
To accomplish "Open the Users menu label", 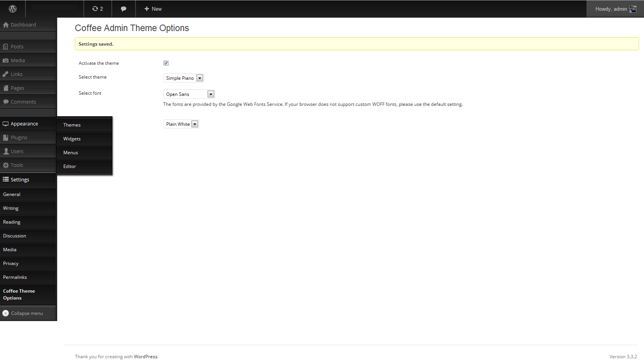I will tap(17, 152).
